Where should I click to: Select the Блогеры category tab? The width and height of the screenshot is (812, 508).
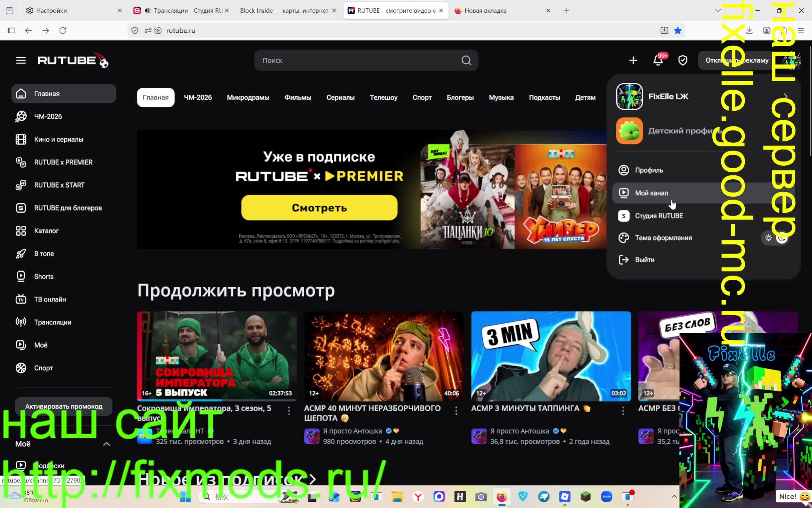click(x=460, y=97)
